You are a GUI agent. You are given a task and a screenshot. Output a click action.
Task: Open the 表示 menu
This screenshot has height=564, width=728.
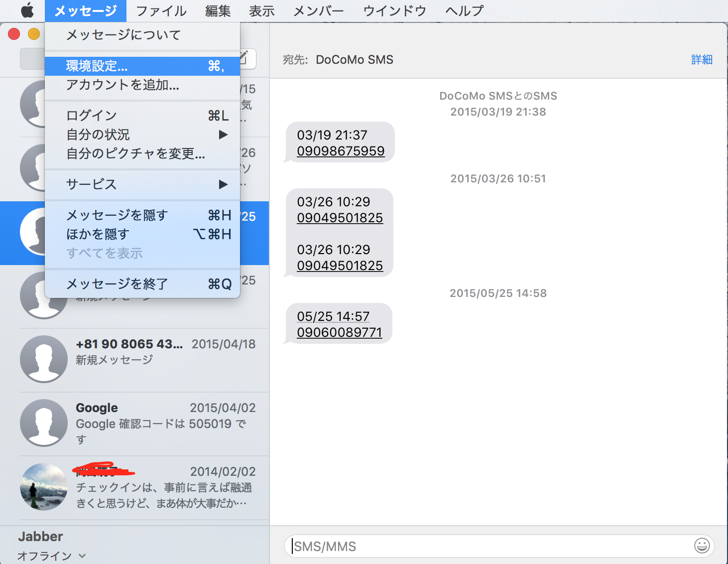(x=262, y=10)
